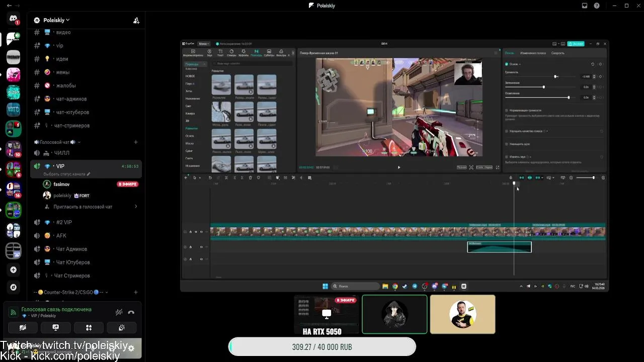Open Discord user settings gear

click(131, 348)
